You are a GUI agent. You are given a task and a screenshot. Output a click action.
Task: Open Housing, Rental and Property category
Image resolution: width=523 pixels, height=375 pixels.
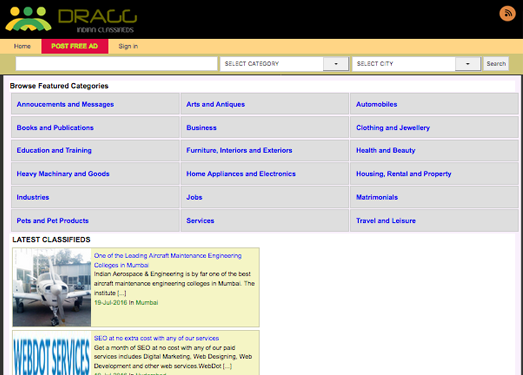point(404,174)
